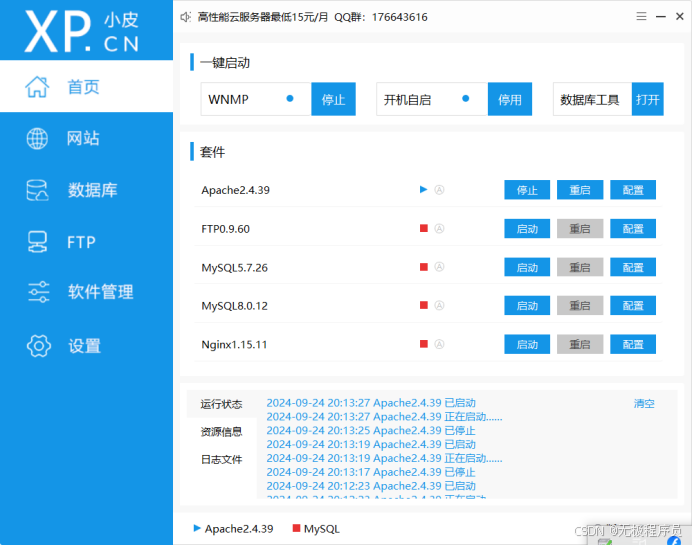Screen dimensions: 692x545
Task: Open the hamburger menu icon in title bar
Action: (x=641, y=16)
